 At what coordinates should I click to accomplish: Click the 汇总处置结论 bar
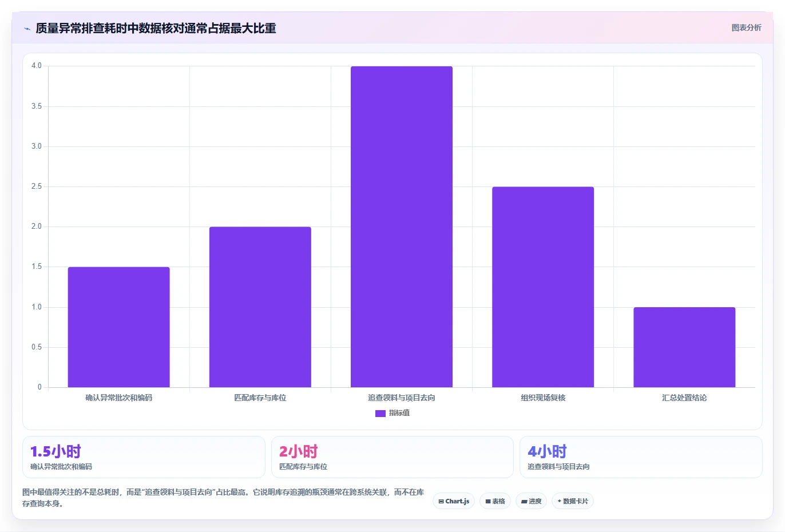click(x=684, y=347)
